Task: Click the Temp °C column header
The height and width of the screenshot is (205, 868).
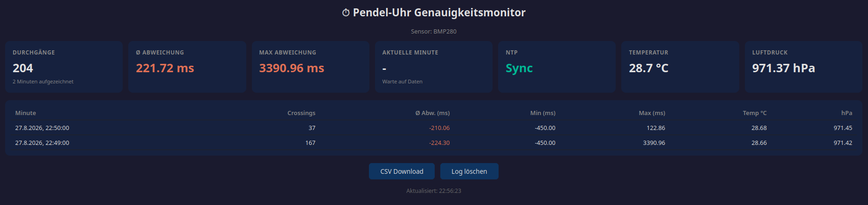Action: (755, 113)
